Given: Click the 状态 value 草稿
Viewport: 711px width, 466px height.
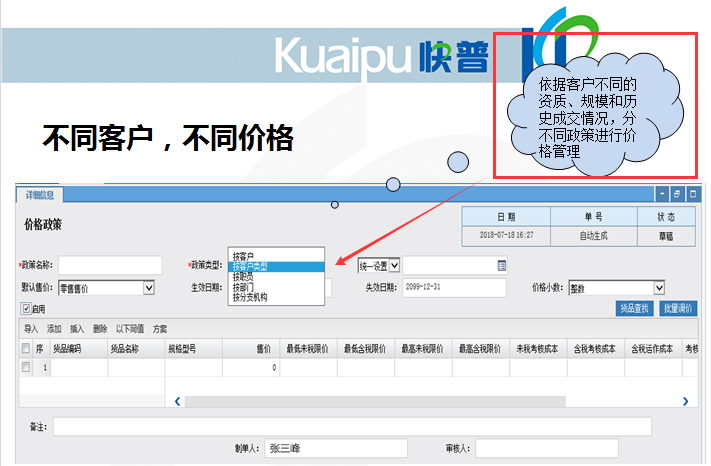Looking at the screenshot, I should (666, 236).
